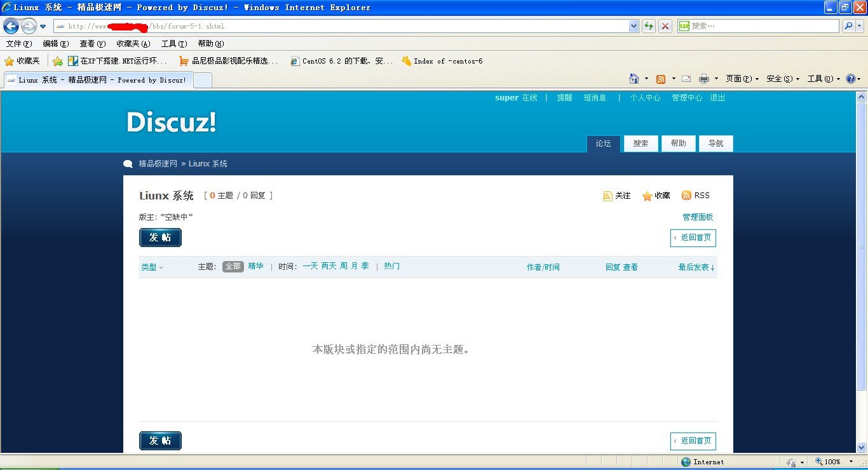
Task: Open the 管理中心 link
Action: (687, 98)
